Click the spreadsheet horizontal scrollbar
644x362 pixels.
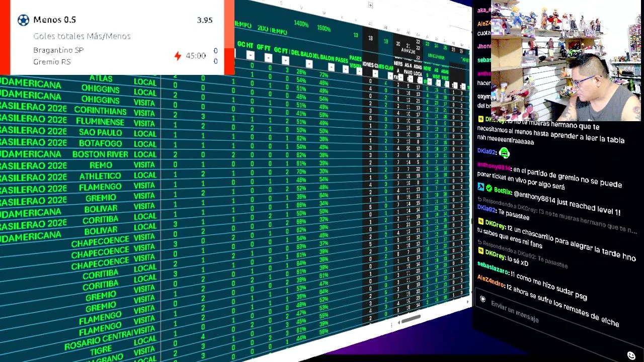411,319
